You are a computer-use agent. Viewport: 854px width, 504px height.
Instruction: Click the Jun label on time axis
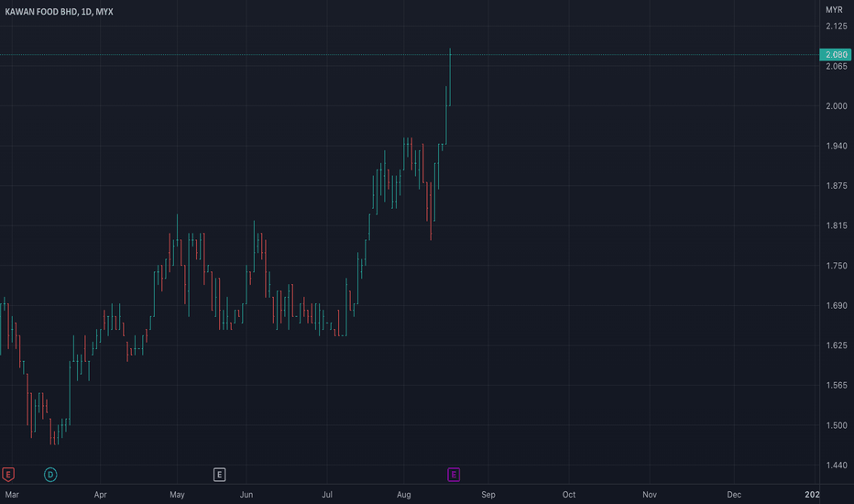click(246, 495)
